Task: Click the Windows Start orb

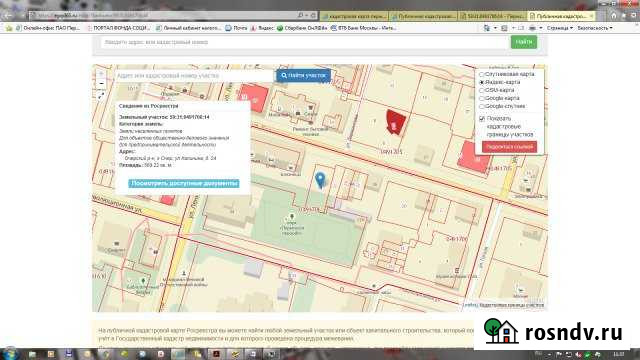Action: (10, 353)
